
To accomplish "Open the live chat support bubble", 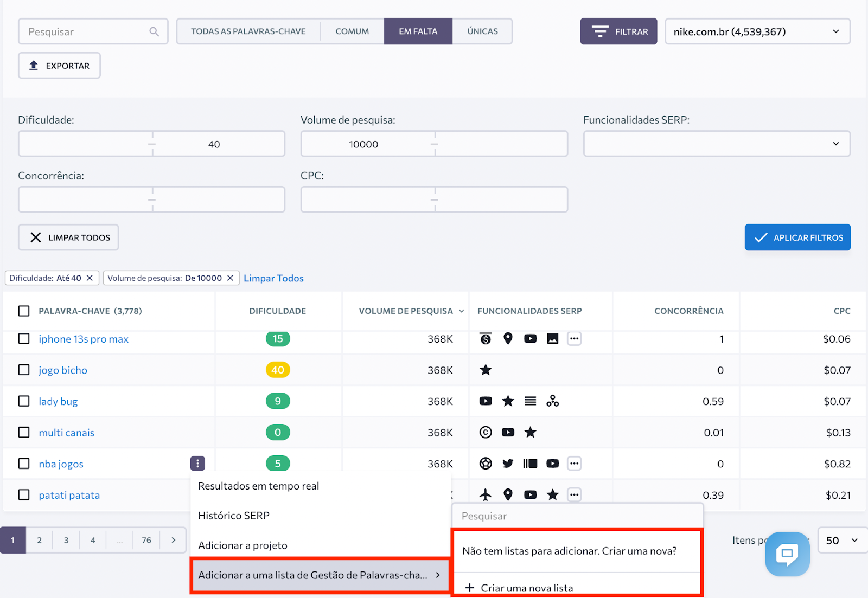I will [x=787, y=554].
